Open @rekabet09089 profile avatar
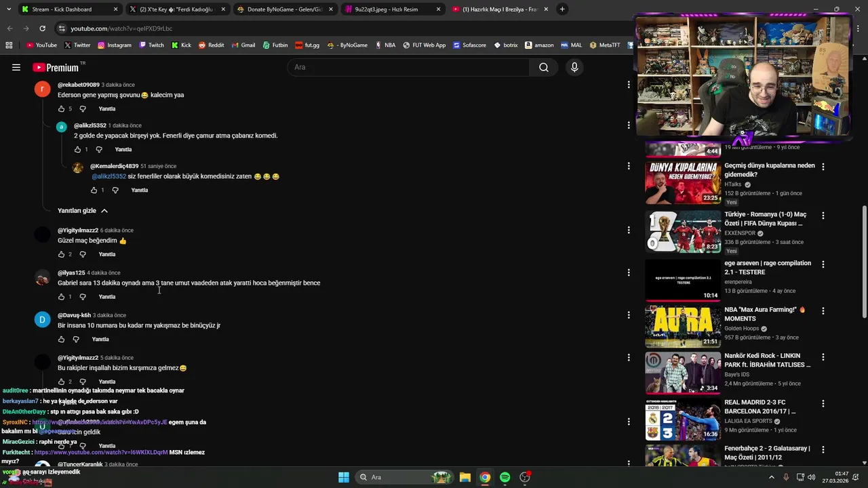This screenshot has height=488, width=868. pyautogui.click(x=43, y=89)
